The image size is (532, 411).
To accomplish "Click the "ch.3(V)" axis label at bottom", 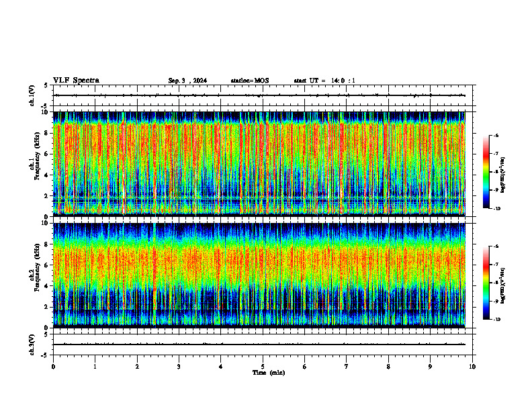I will 32,345.
